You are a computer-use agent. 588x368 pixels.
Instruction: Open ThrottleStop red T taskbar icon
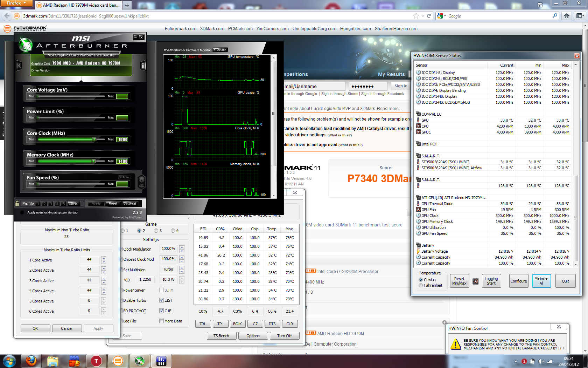96,361
